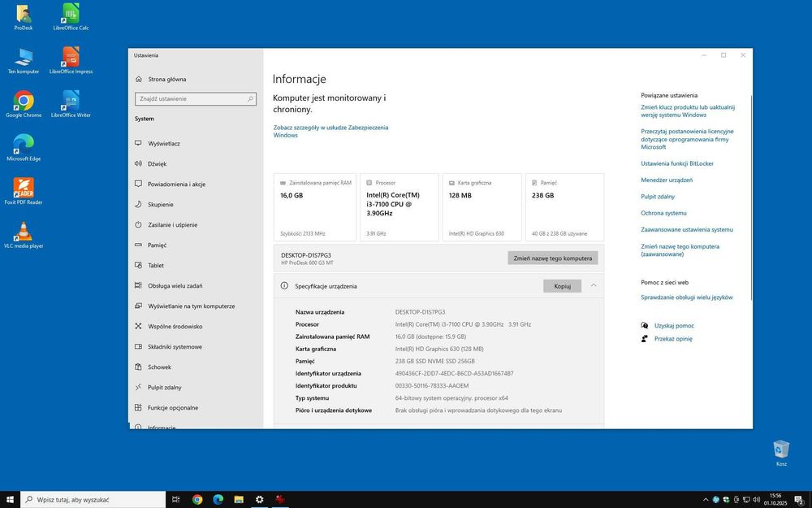
Task: Open Chrome from the taskbar
Action: (197, 500)
